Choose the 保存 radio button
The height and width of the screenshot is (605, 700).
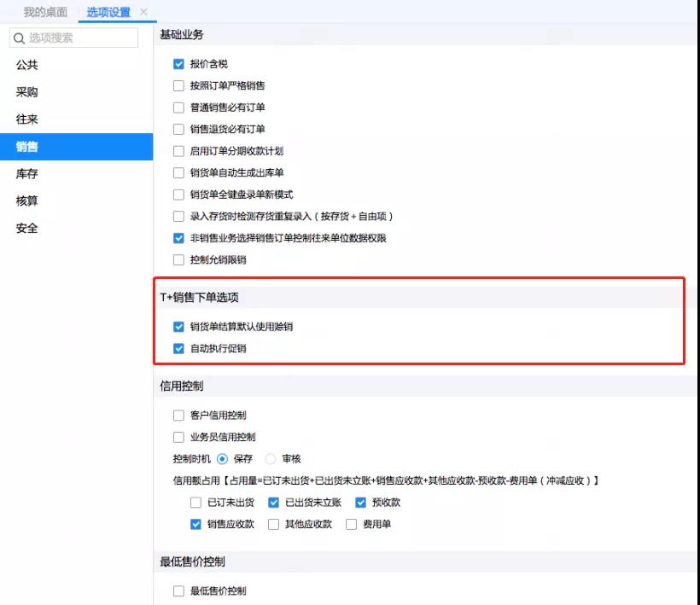coord(222,458)
